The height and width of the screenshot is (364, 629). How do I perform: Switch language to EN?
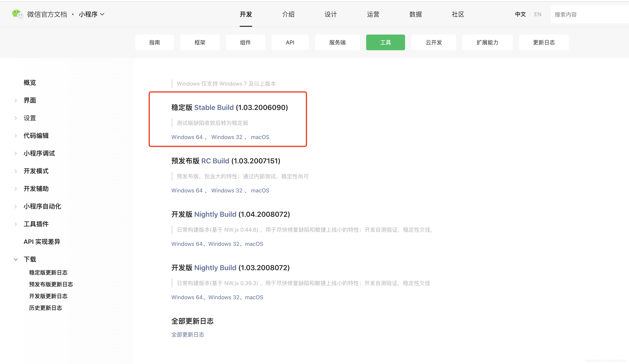click(x=538, y=15)
